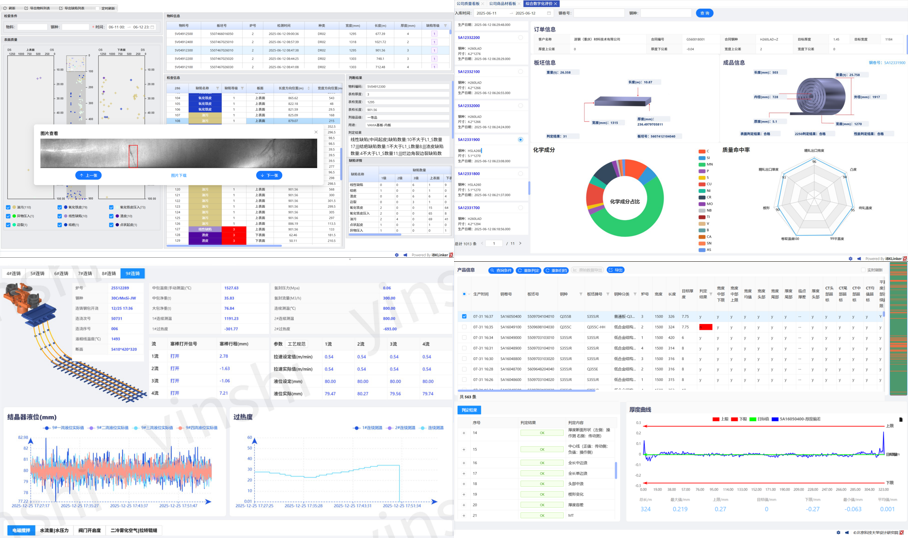
Task: Toggle the 麻点 tan-dot defect legend checkbox
Action: [8, 207]
